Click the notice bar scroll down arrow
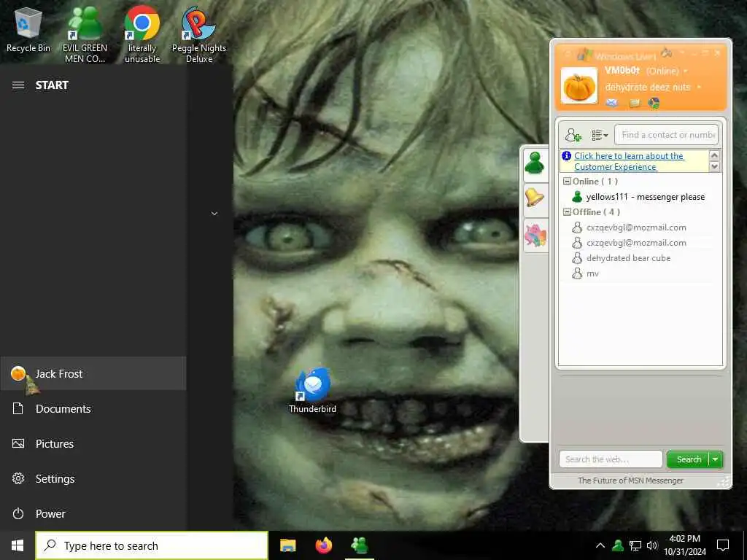This screenshot has height=560, width=747. tap(714, 166)
